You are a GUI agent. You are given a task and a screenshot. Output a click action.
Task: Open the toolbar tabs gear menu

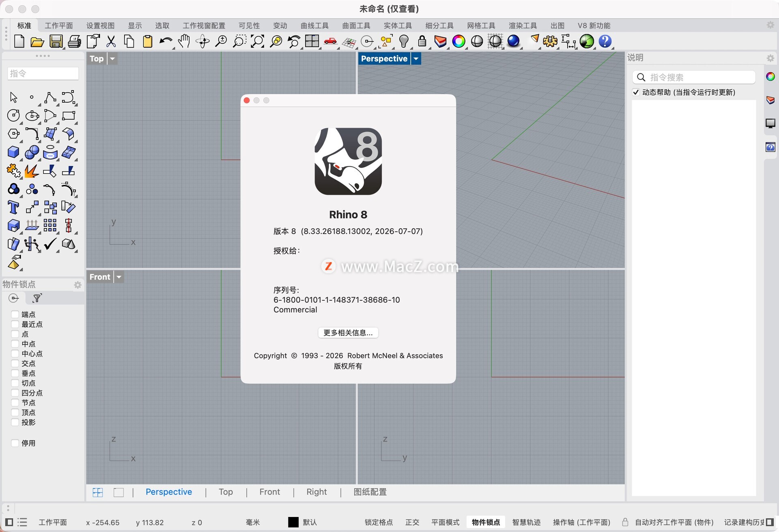770,25
